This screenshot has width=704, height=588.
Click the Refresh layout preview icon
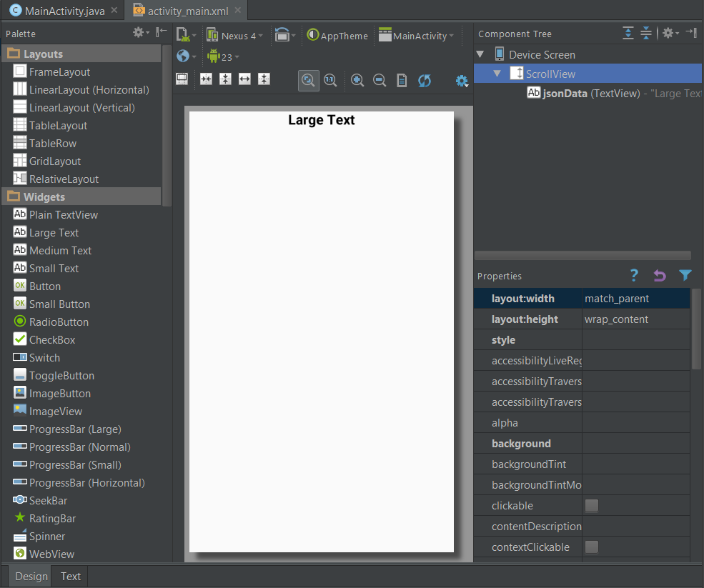pos(425,80)
